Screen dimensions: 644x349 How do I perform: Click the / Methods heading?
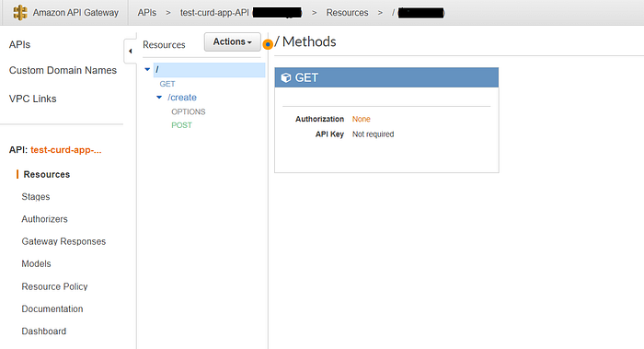pos(305,42)
